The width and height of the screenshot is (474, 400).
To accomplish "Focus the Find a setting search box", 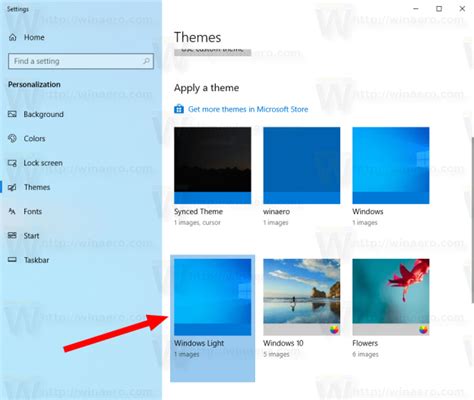I will [81, 61].
